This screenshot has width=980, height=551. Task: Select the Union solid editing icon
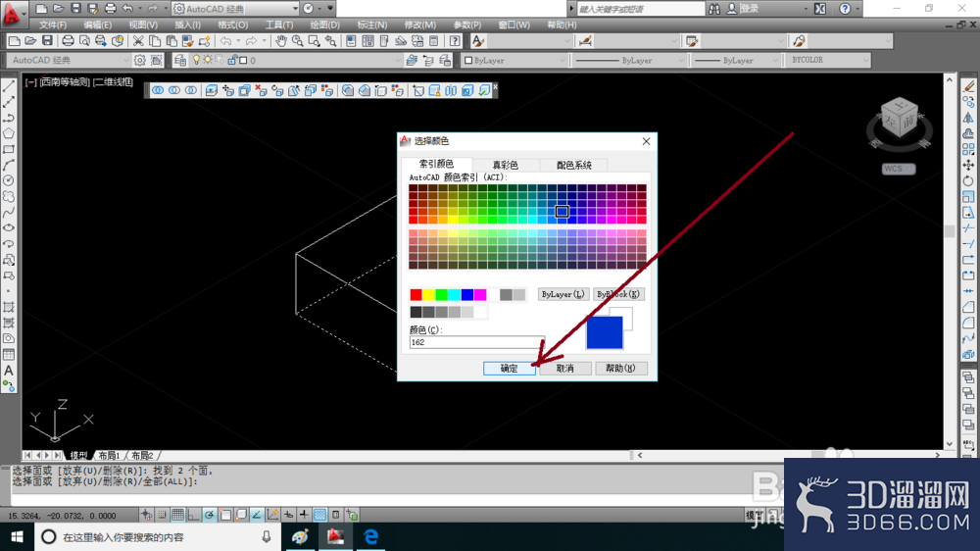click(158, 90)
